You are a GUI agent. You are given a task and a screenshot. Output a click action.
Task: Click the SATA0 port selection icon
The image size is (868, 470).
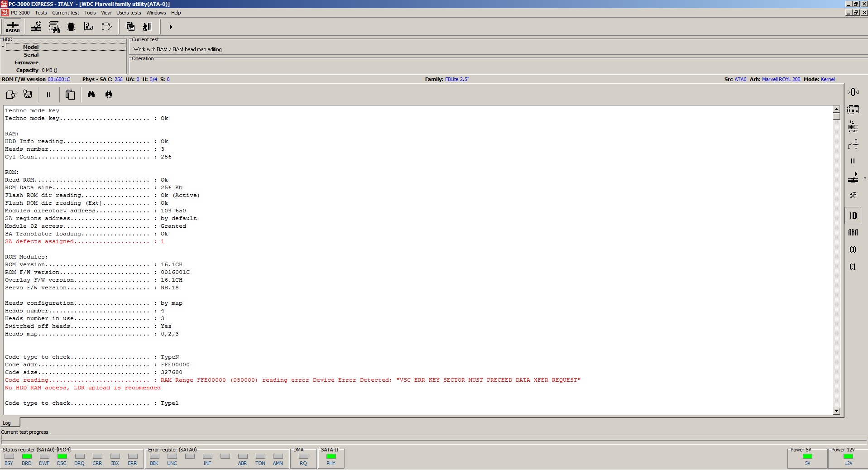(x=13, y=27)
